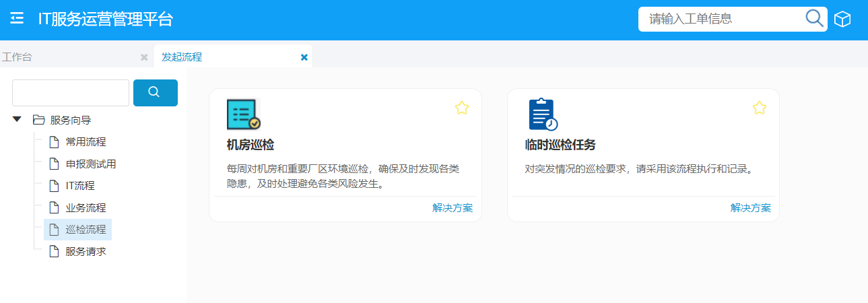Select the 发起流程 tab
Image resolution: width=868 pixels, height=303 pixels.
(x=182, y=57)
